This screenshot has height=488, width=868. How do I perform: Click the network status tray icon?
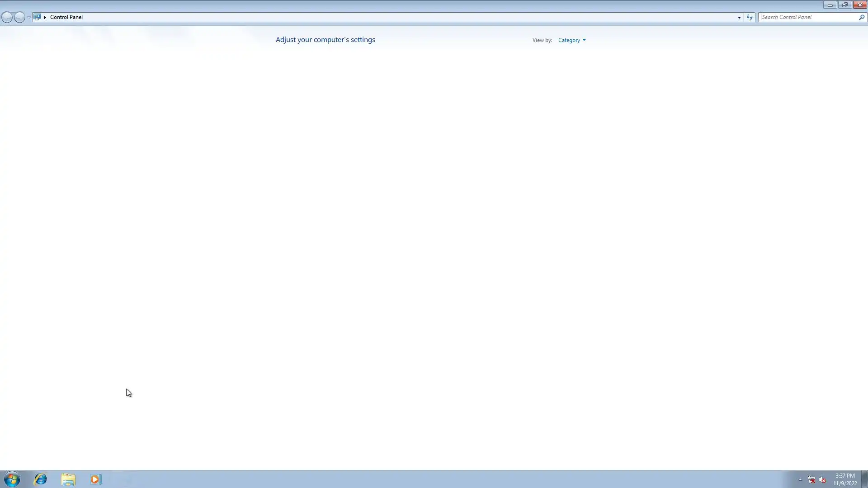(811, 480)
